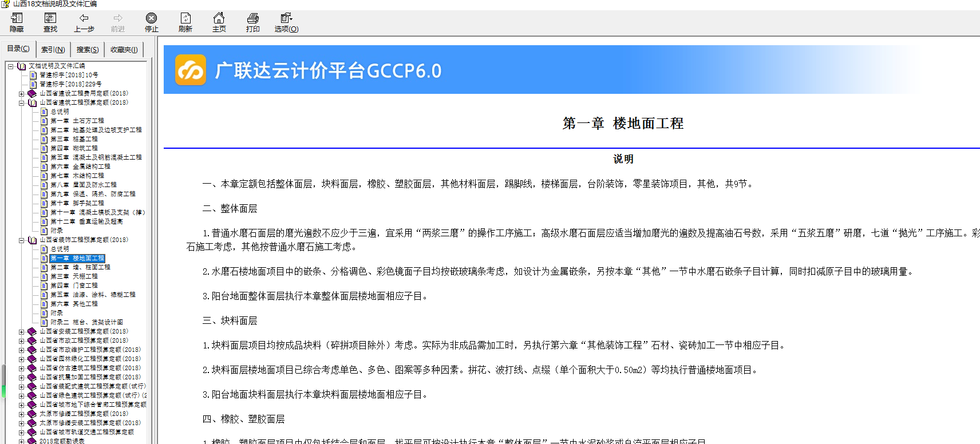This screenshot has height=444, width=980.
Task: Switch to the 搜索(S) tab
Action: click(x=88, y=50)
